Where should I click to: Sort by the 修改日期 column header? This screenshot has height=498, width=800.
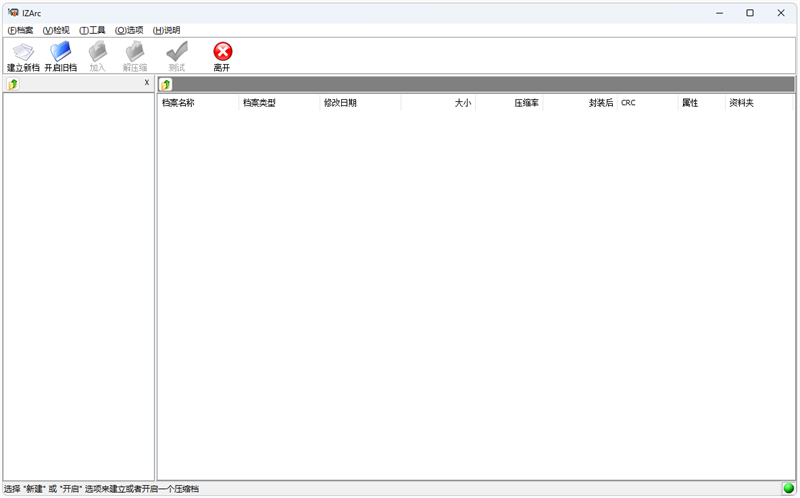pyautogui.click(x=359, y=103)
